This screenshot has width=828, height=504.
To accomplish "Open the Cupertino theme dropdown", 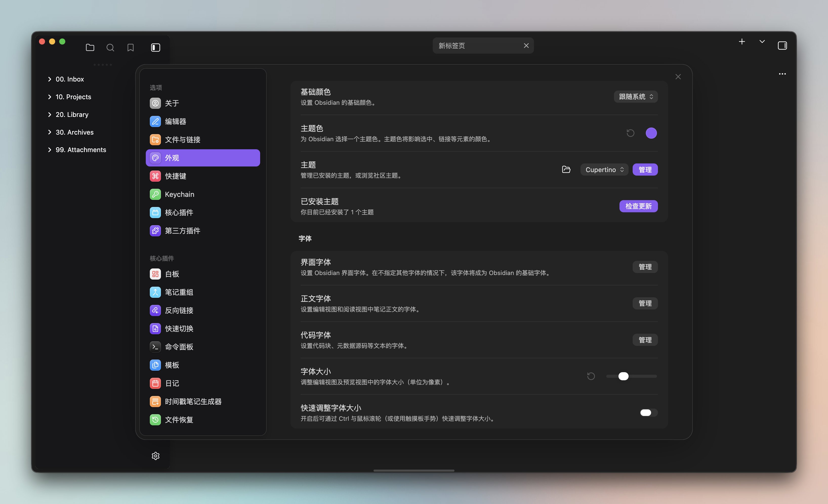I will (604, 170).
